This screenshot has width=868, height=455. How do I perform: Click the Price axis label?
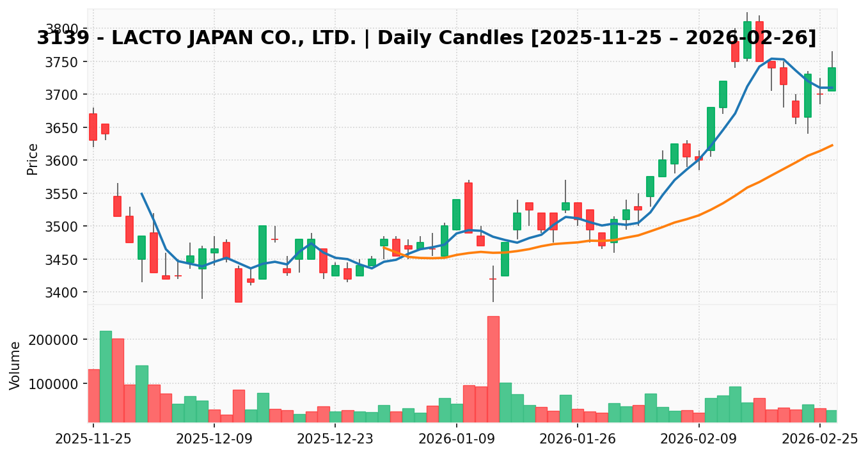pos(33,159)
